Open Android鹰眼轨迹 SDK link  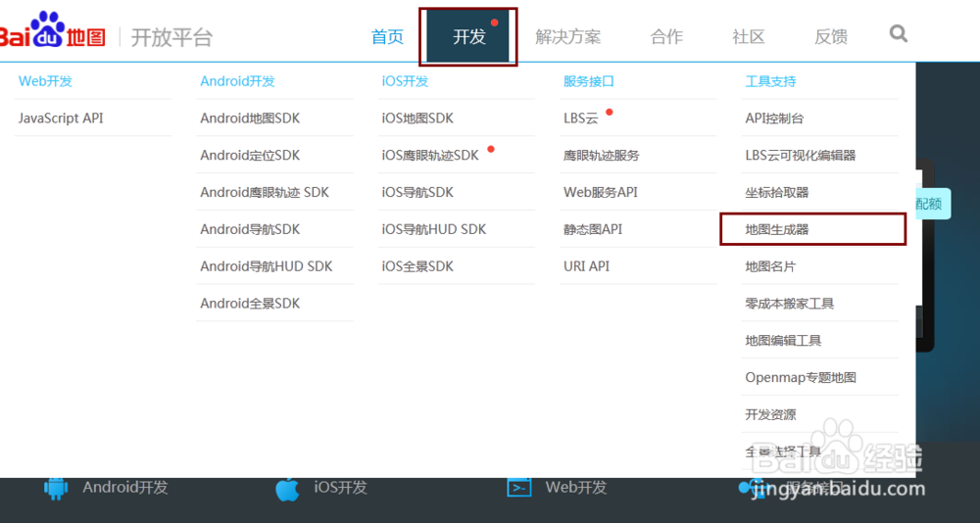click(265, 192)
